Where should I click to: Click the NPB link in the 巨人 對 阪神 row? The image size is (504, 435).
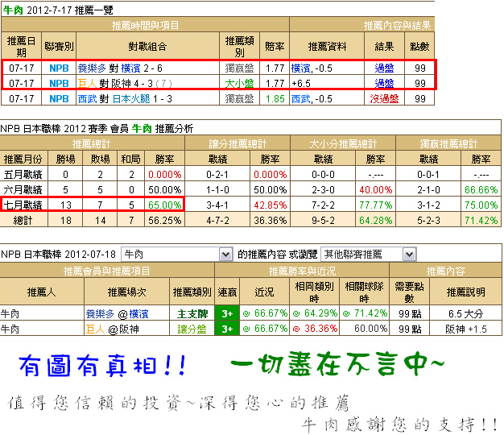tap(59, 84)
